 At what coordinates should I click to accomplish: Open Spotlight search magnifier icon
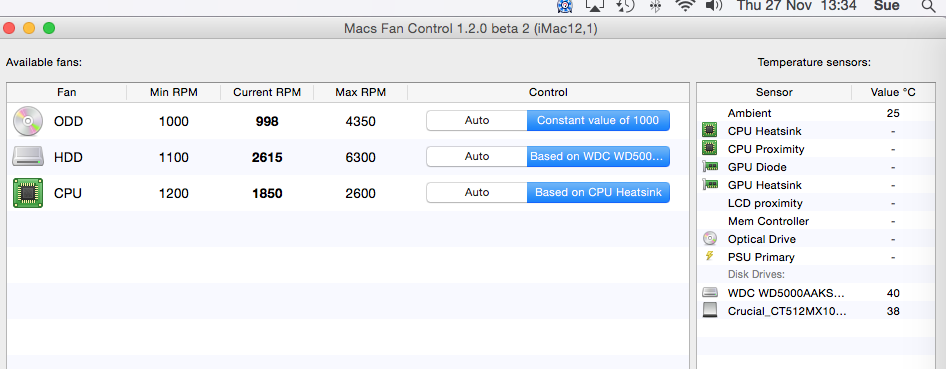(928, 6)
